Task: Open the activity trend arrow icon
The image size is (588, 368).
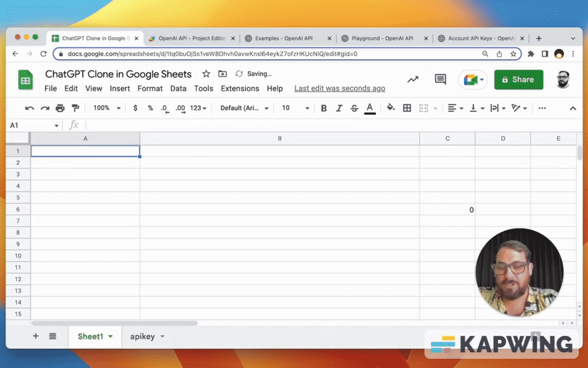Action: pyautogui.click(x=413, y=80)
